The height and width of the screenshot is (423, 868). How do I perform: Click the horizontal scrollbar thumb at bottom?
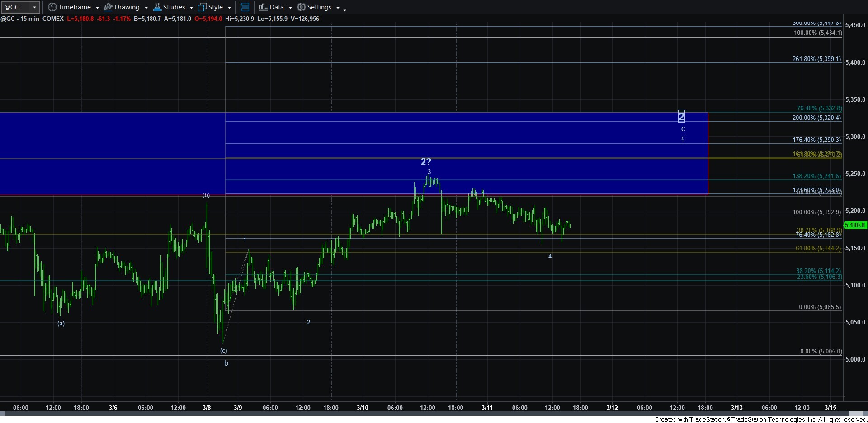[857, 414]
